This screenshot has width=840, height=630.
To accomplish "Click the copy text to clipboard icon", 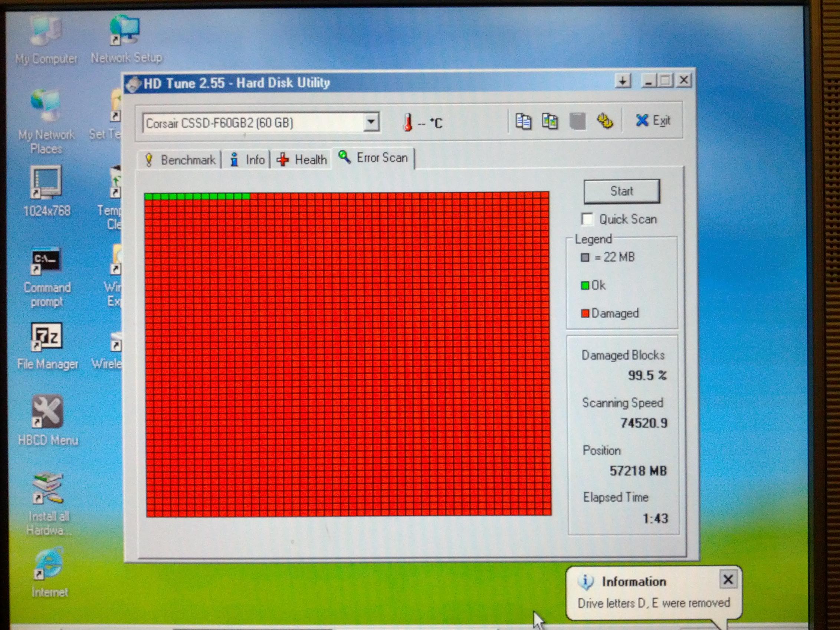I will point(523,122).
